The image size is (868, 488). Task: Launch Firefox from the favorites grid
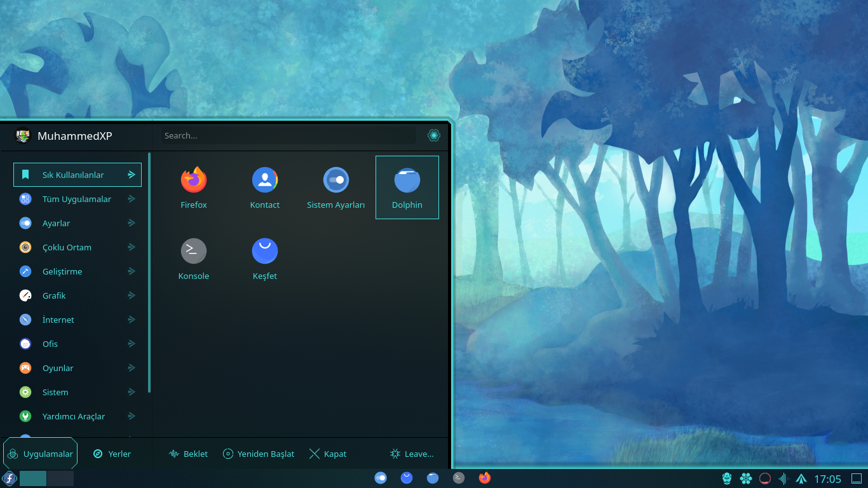[x=194, y=187]
